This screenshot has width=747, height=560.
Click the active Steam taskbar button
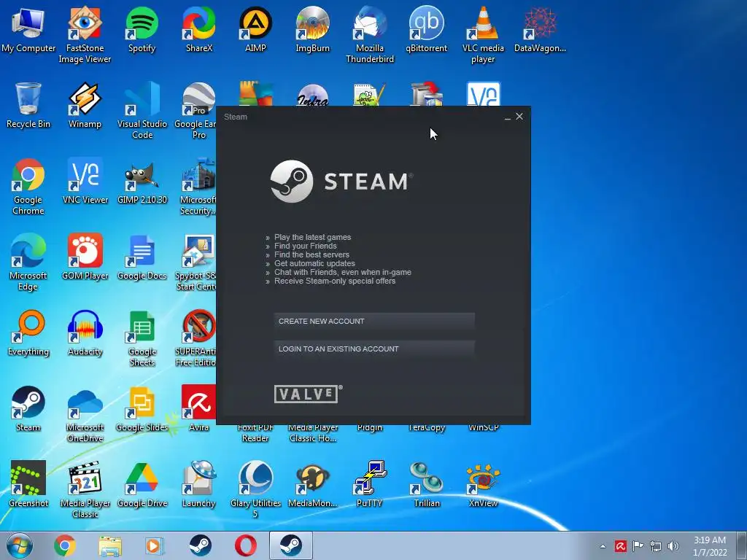(290, 545)
